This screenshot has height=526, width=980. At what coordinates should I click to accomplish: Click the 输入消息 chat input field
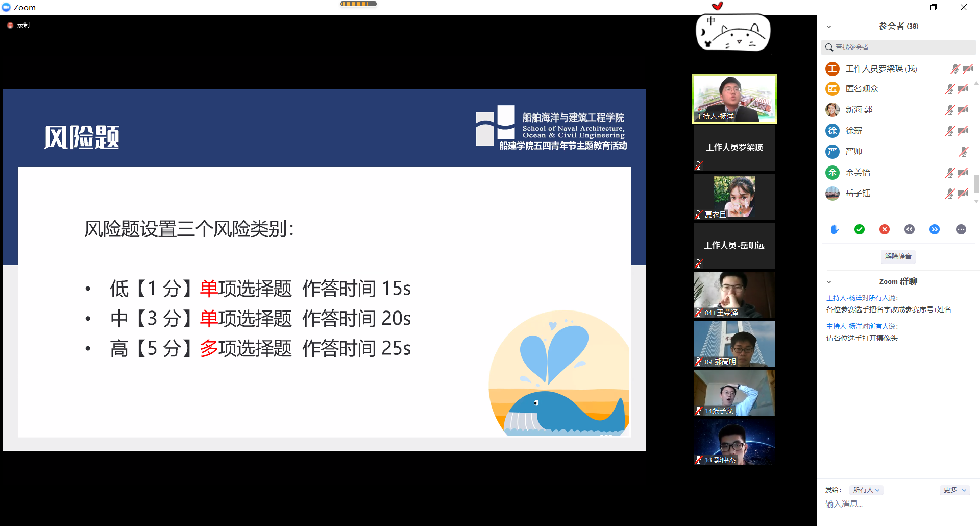[868, 504]
